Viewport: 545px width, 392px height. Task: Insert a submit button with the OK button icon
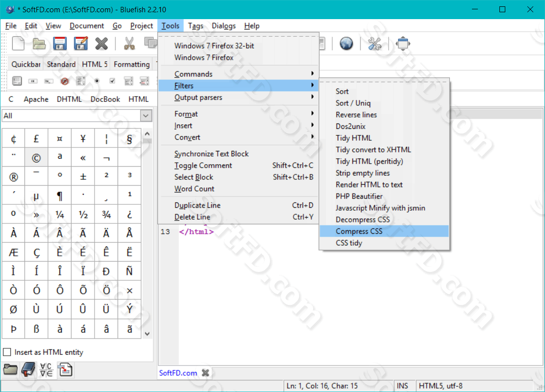pos(33,81)
